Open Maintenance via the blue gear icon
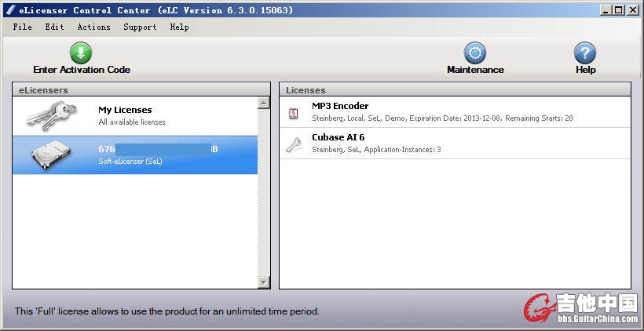 (x=475, y=53)
